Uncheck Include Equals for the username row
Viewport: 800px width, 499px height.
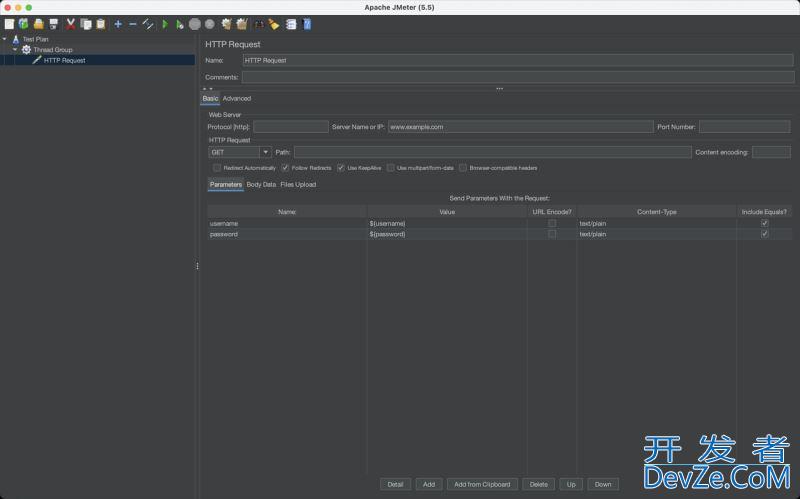[x=764, y=223]
